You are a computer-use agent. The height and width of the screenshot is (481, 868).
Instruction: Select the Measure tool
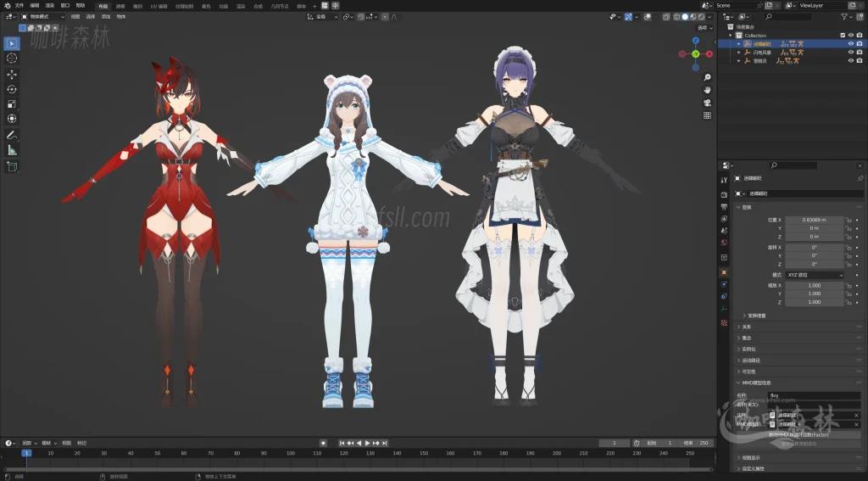click(x=12, y=149)
